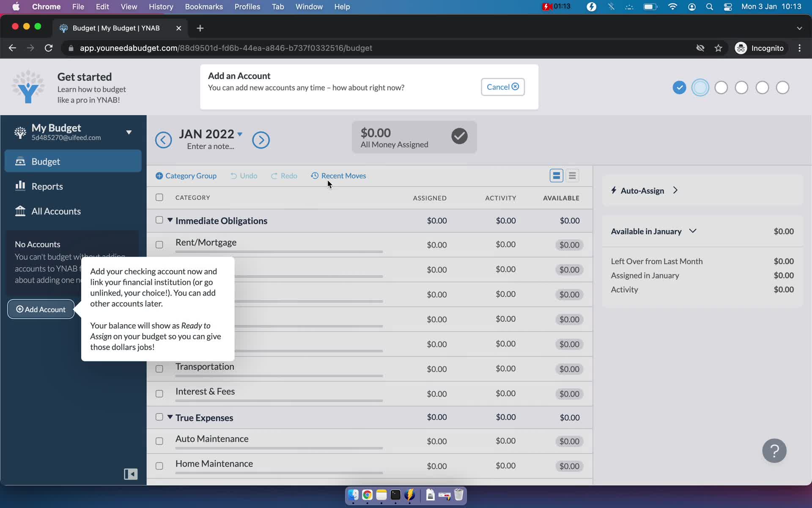Click the Cancel button in Add an Account
The image size is (812, 508).
[x=502, y=87]
